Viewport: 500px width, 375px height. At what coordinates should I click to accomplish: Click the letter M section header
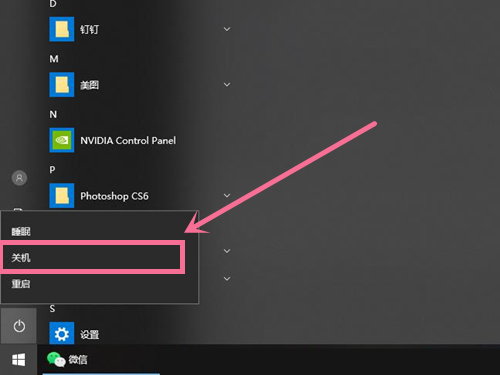point(54,59)
